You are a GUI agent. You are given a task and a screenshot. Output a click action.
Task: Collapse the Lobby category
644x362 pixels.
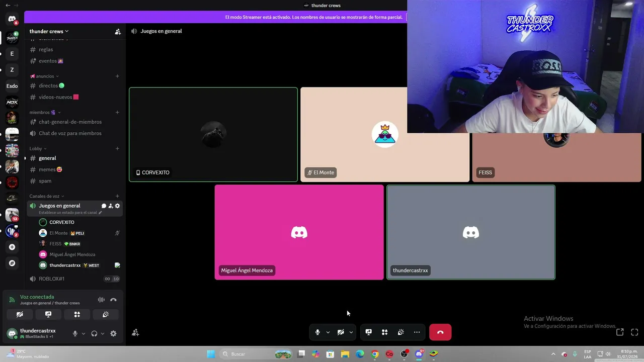point(38,149)
